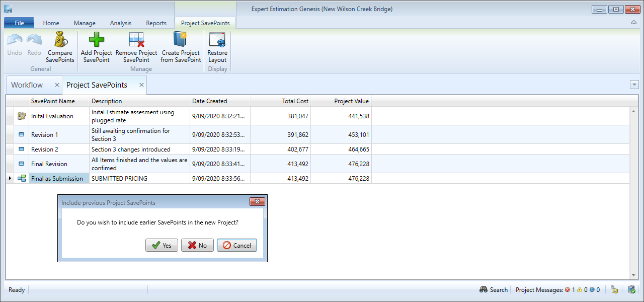The height and width of the screenshot is (302, 644).
Task: Open the File menu
Action: (x=19, y=23)
